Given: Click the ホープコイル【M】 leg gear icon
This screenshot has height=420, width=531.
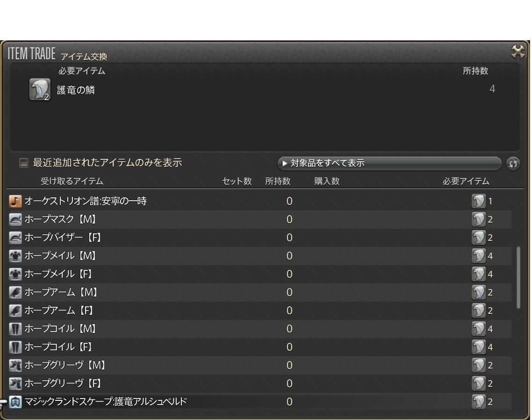Looking at the screenshot, I should [15, 329].
